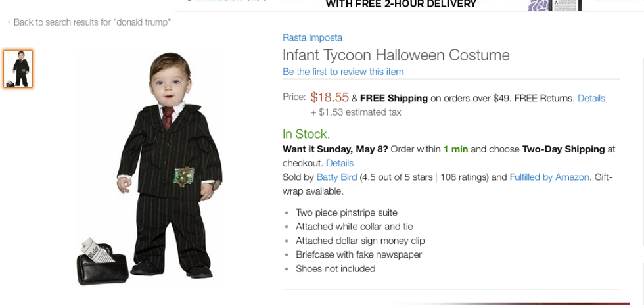
Task: Click the Free 2-Hour Delivery banner
Action: tap(401, 5)
